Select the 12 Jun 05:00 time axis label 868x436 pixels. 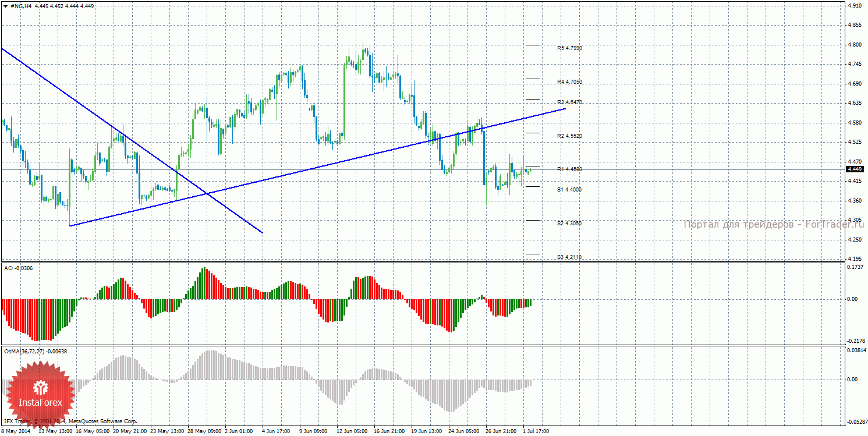(x=352, y=432)
